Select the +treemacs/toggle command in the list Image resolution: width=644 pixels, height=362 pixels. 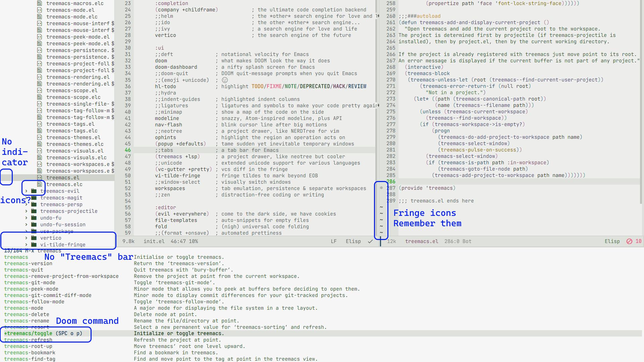coord(29,333)
